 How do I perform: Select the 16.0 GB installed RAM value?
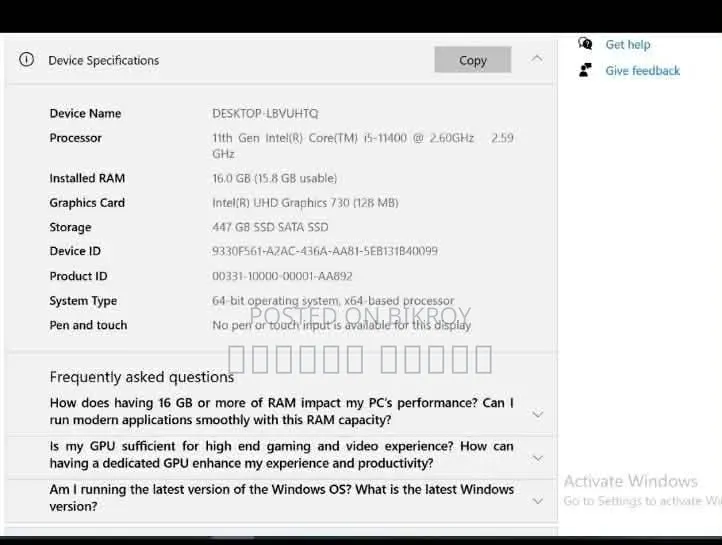[274, 178]
